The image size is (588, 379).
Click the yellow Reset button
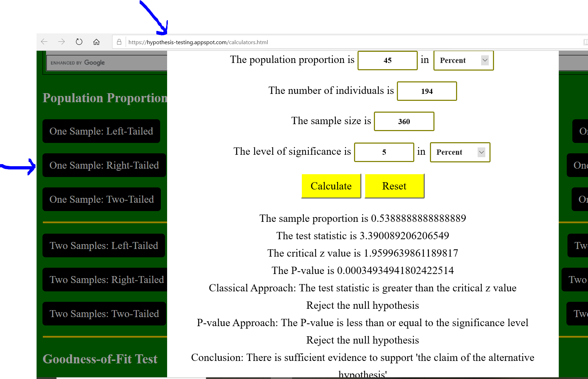394,186
